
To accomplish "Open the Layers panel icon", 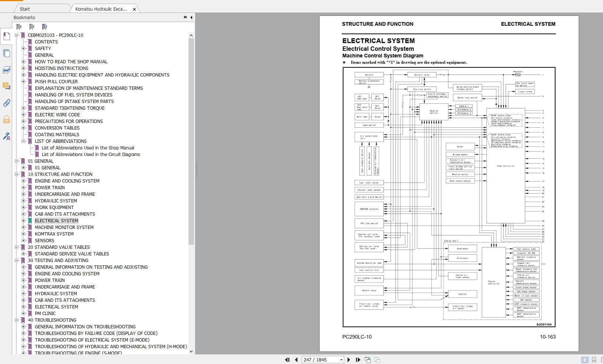I will point(6,70).
